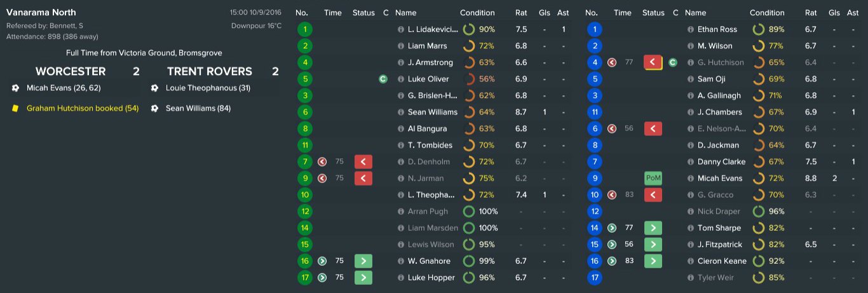
Task: Open Ethan Ross's player profile
Action: tap(717, 29)
